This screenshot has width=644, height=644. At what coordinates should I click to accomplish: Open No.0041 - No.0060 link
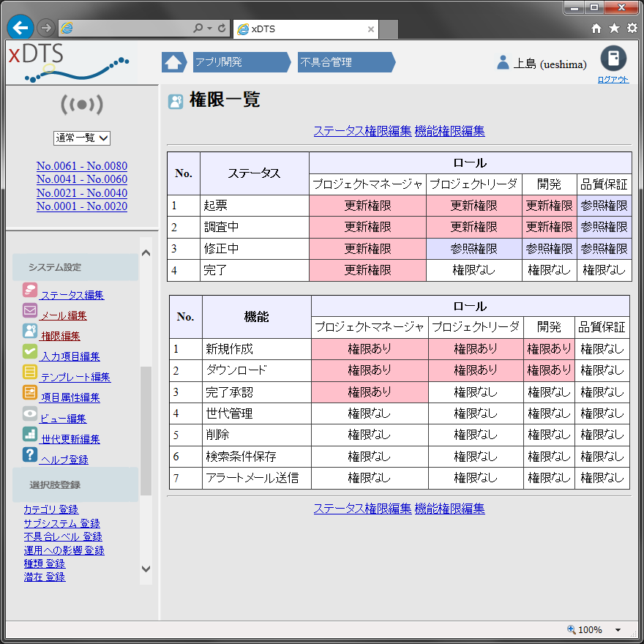point(82,179)
